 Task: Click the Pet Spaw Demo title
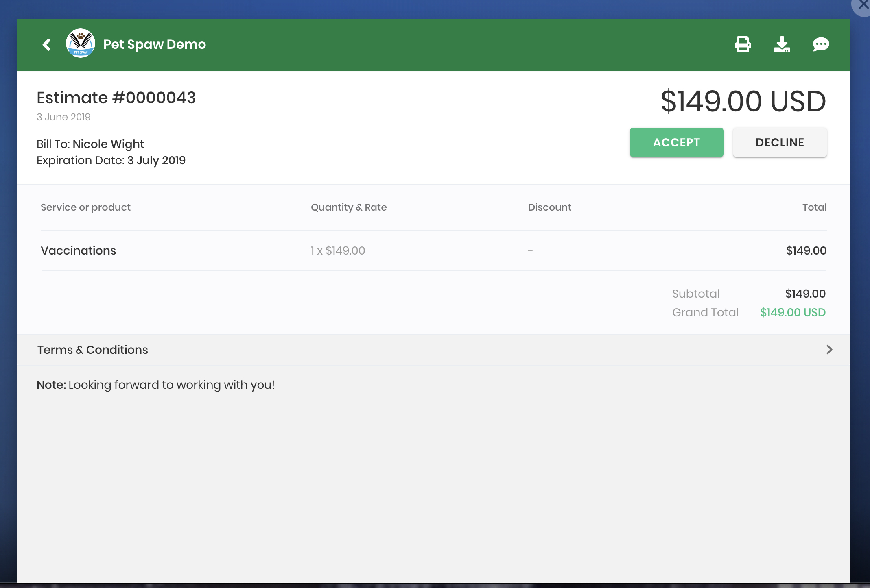coord(155,44)
